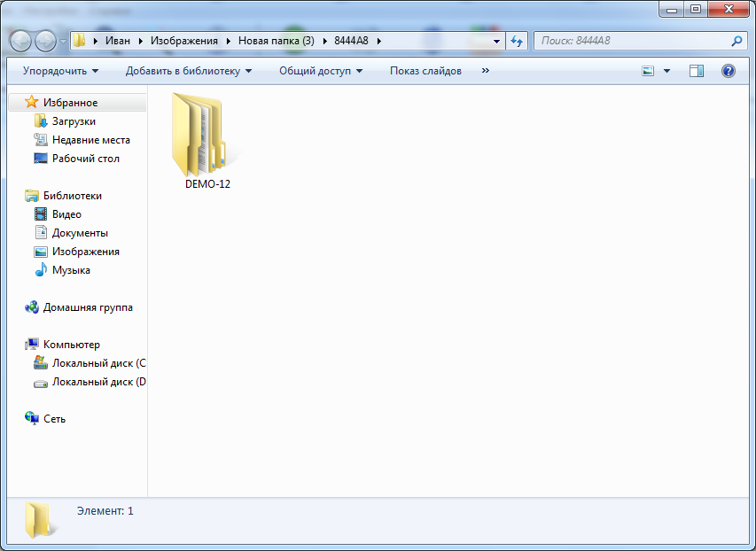
Task: Select Сеть in navigation pane
Action: click(54, 418)
